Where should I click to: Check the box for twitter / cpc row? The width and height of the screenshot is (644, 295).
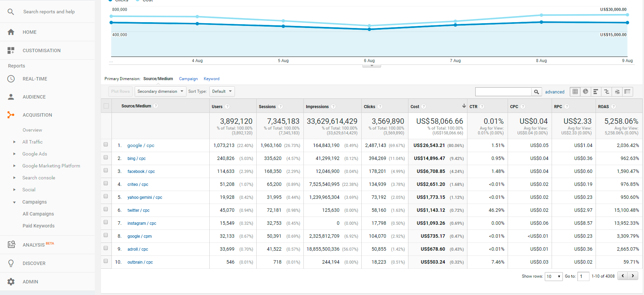tap(106, 209)
